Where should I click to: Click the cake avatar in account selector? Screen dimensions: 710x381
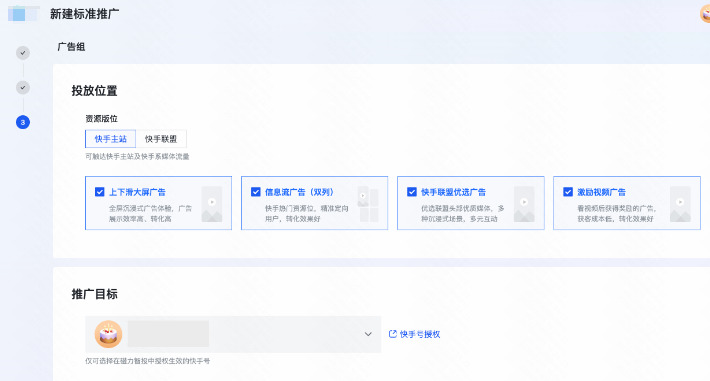coord(108,334)
